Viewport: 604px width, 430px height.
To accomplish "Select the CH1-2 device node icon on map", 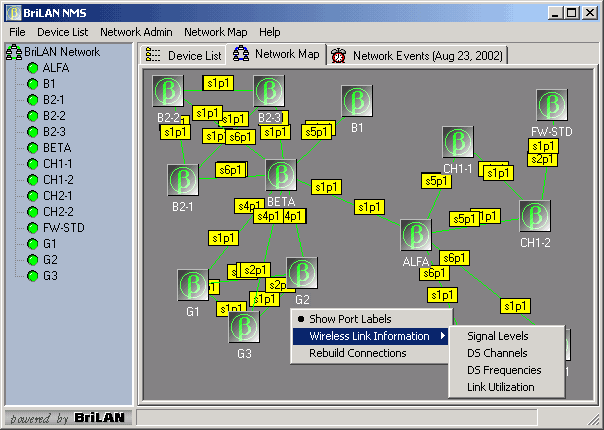I will pos(535,216).
